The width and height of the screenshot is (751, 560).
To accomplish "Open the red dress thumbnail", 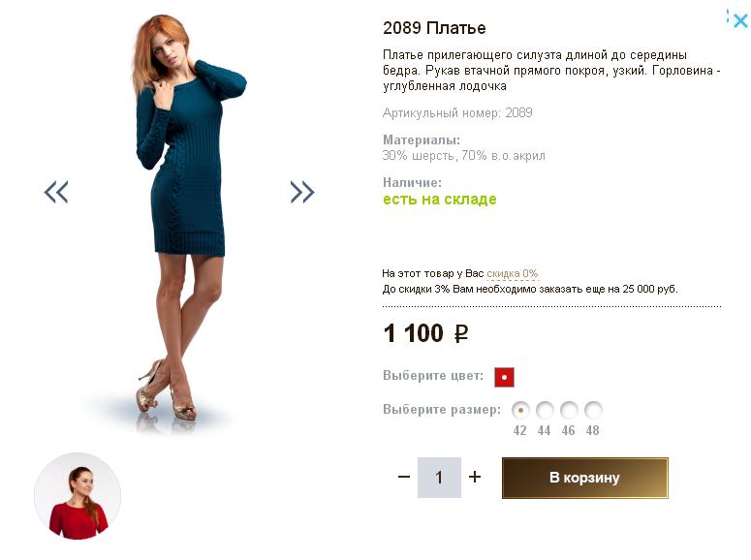I will point(78,496).
